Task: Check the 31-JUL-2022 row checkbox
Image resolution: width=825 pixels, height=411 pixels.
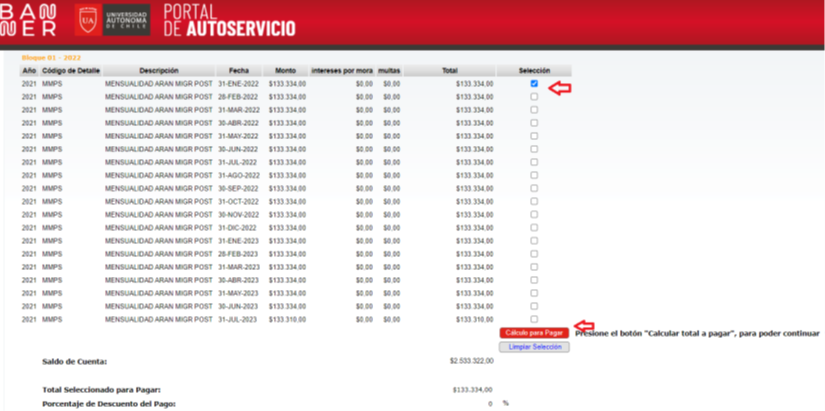Action: tap(534, 162)
